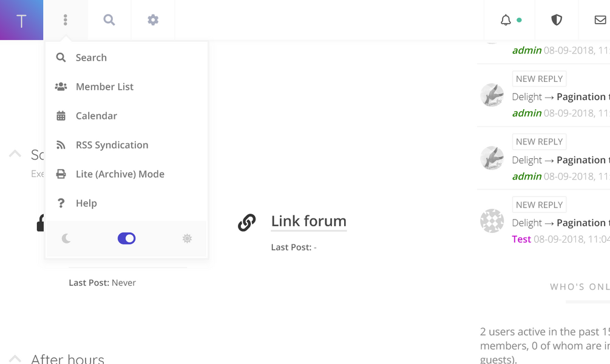Choose Calendar in the dropdown menu
Screen dimensions: 610x364
pyautogui.click(x=96, y=116)
